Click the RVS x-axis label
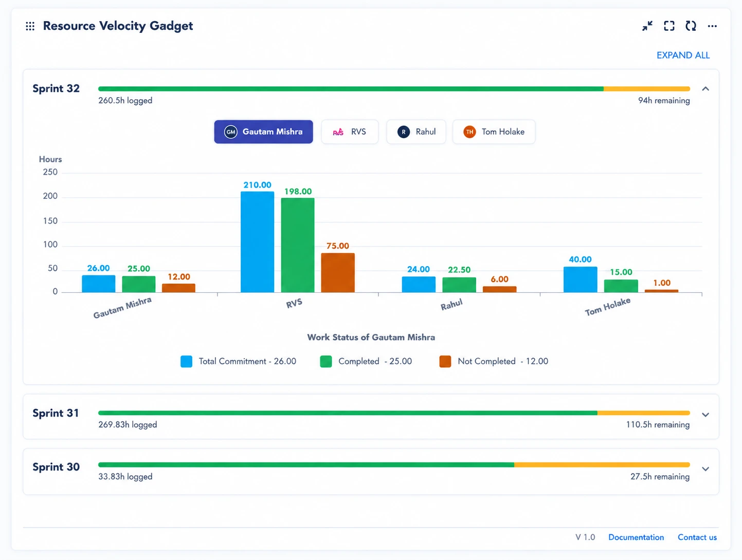This screenshot has height=560, width=742. tap(294, 304)
